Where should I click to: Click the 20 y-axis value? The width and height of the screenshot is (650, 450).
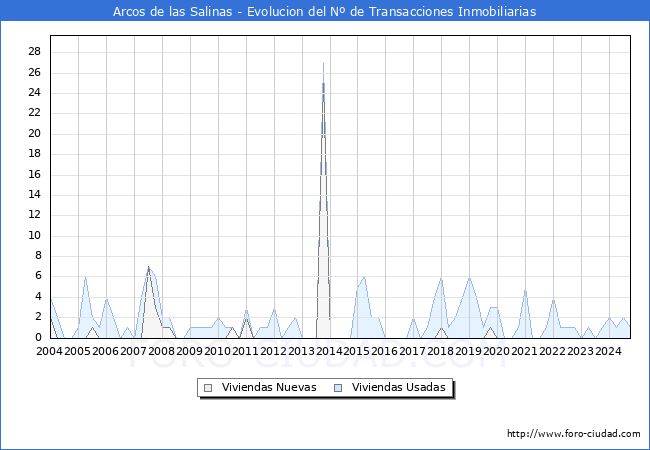pyautogui.click(x=35, y=133)
